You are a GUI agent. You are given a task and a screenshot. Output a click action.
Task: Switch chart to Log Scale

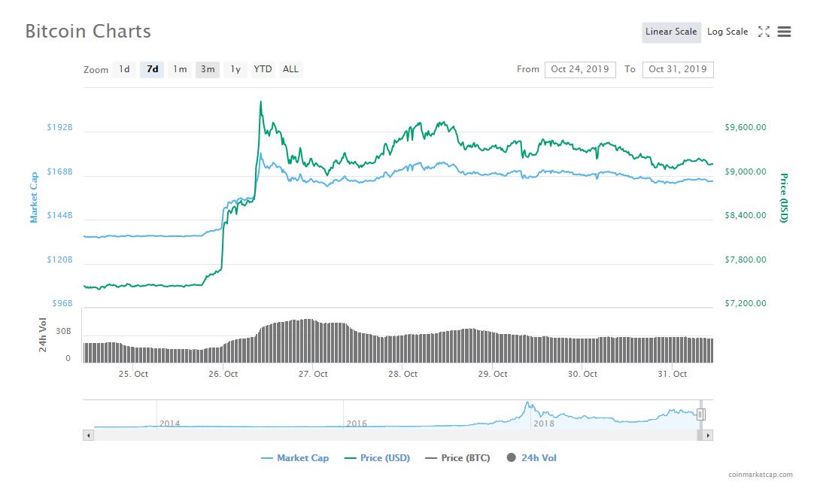click(x=727, y=32)
